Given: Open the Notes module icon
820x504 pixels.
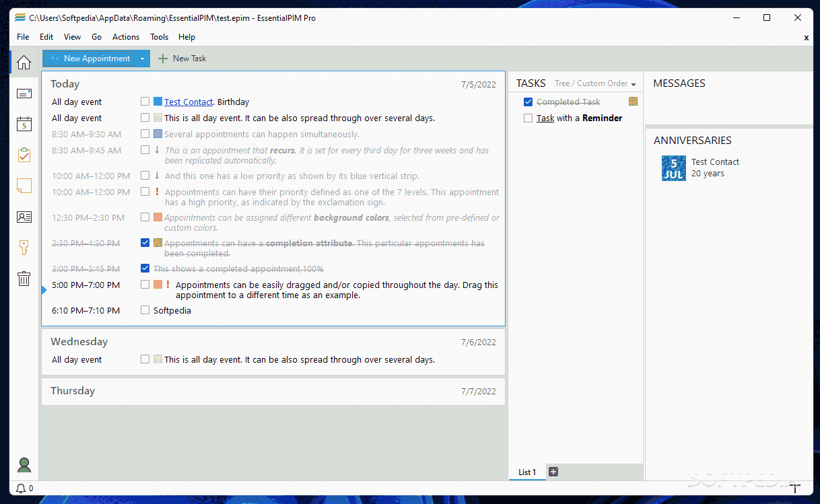Looking at the screenshot, I should click(x=24, y=185).
